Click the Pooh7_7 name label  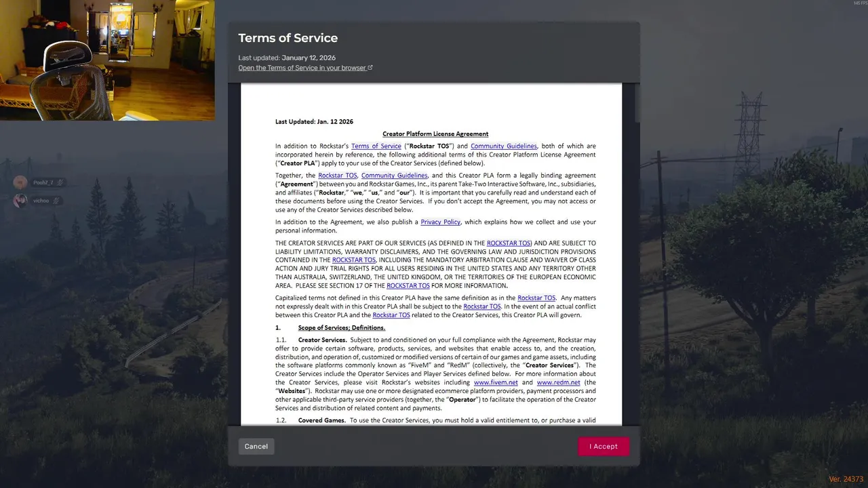tap(43, 183)
